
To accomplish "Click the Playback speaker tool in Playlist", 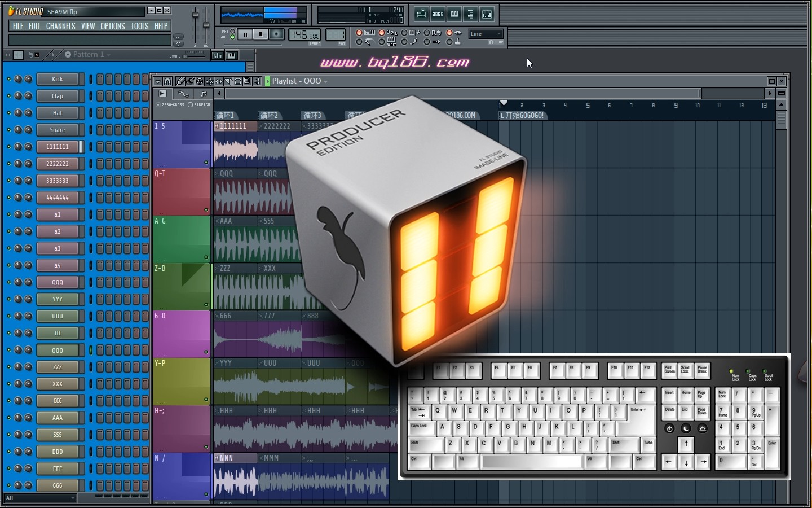I will [257, 81].
